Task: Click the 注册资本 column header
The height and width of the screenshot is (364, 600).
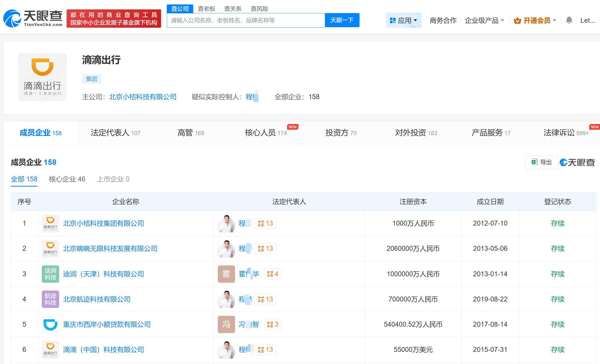Action: pos(413,202)
